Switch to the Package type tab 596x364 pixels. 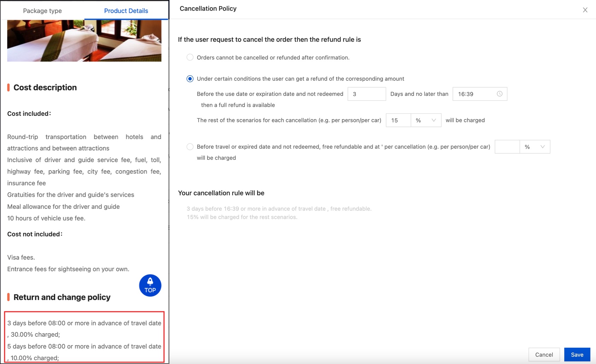click(x=42, y=11)
